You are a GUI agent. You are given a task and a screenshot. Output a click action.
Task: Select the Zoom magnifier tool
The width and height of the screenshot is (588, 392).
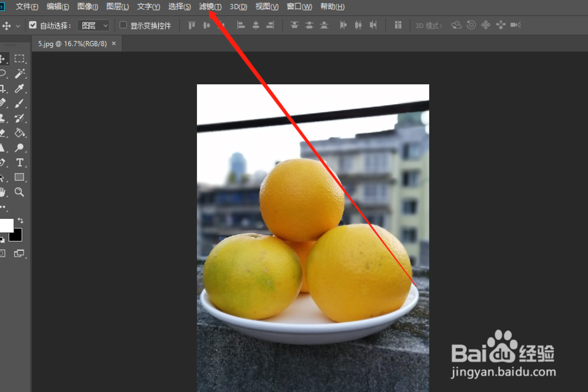coord(19,192)
